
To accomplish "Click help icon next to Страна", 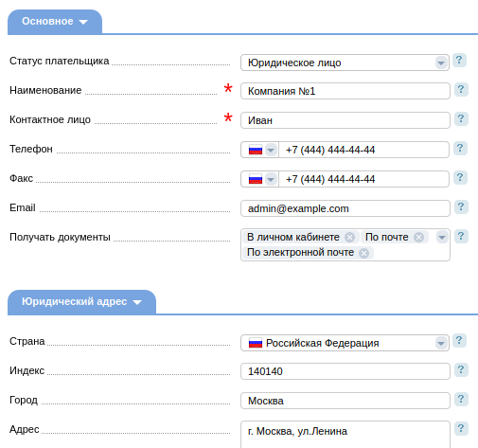I will coord(459,340).
